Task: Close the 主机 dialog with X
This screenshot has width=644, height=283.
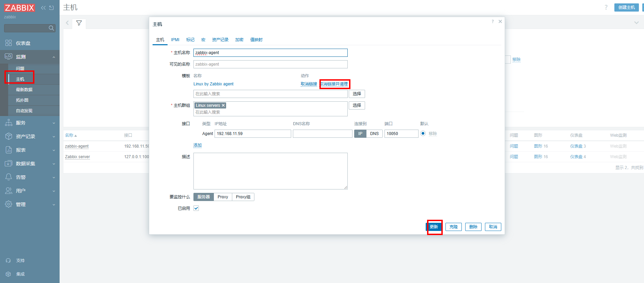Action: 500,21
